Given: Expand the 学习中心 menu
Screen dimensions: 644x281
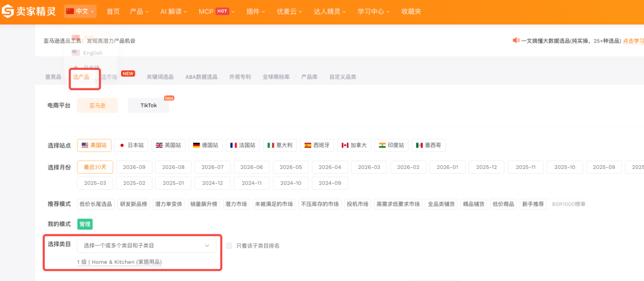Looking at the screenshot, I should pyautogui.click(x=373, y=11).
